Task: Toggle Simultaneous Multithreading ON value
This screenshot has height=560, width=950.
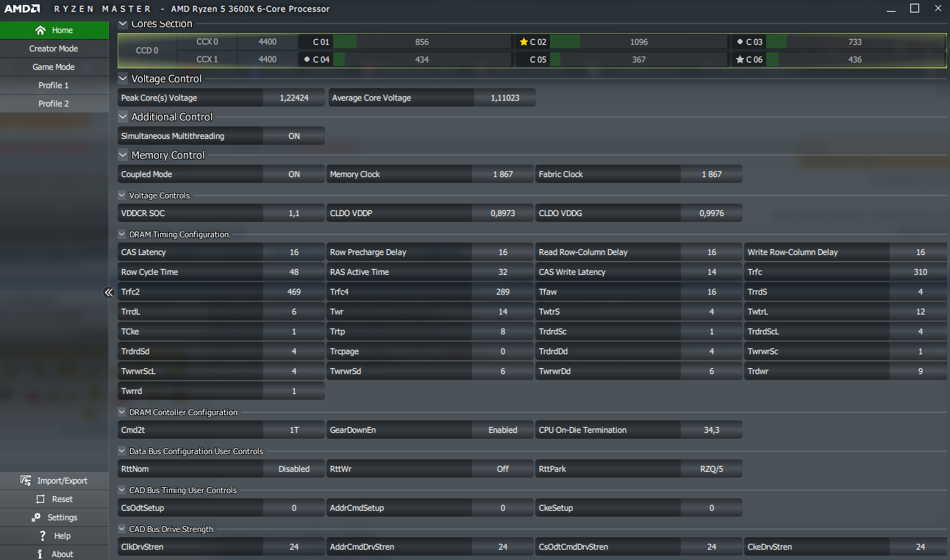Action: point(294,136)
